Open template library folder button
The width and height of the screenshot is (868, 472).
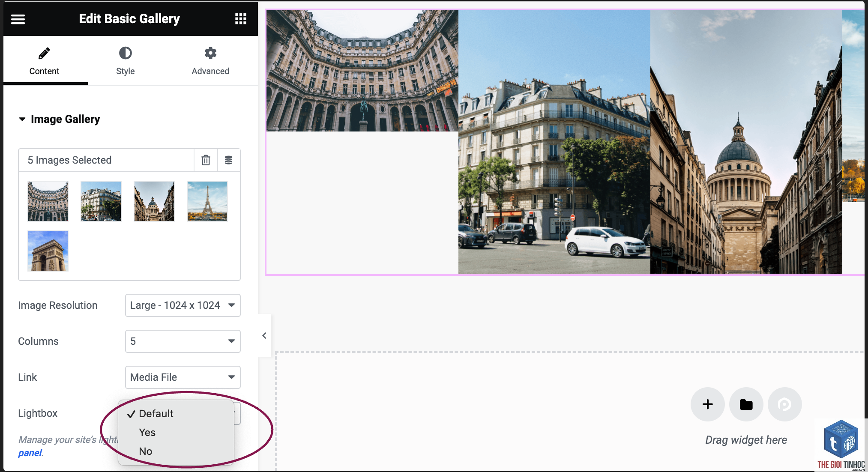[x=746, y=404]
